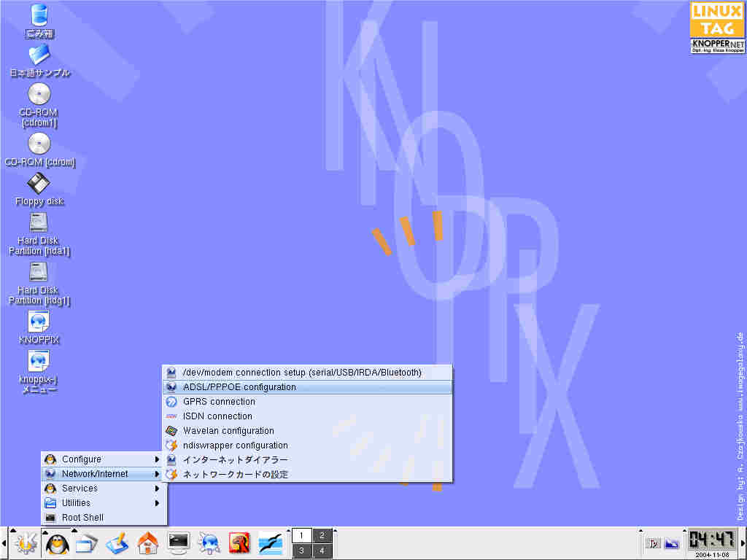Click the jp keyboard layout tray icon
747x560 pixels.
653,543
